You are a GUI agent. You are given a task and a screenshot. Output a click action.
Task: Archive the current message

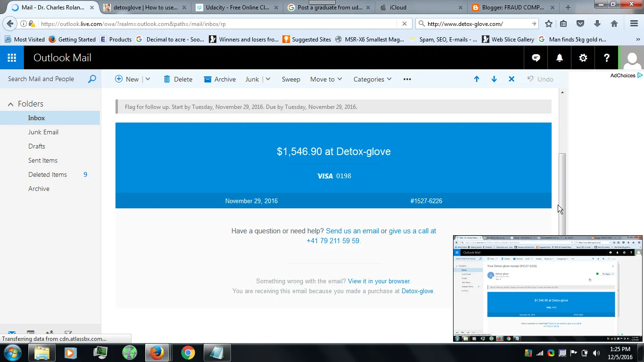[x=220, y=79]
